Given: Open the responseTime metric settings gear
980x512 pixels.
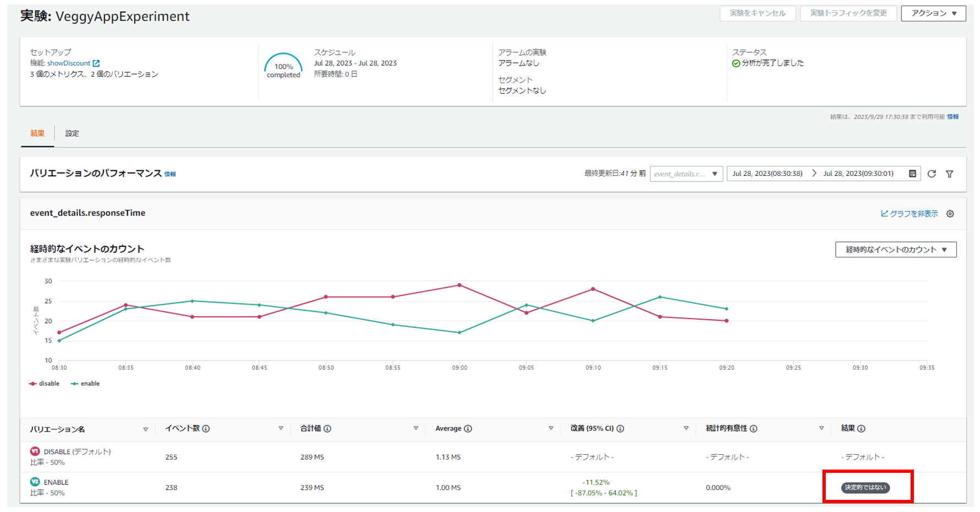Looking at the screenshot, I should [x=950, y=214].
